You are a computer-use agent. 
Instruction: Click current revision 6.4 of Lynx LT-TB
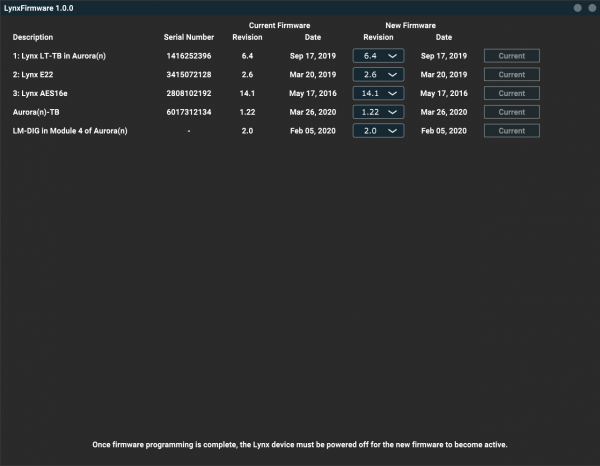click(x=247, y=56)
